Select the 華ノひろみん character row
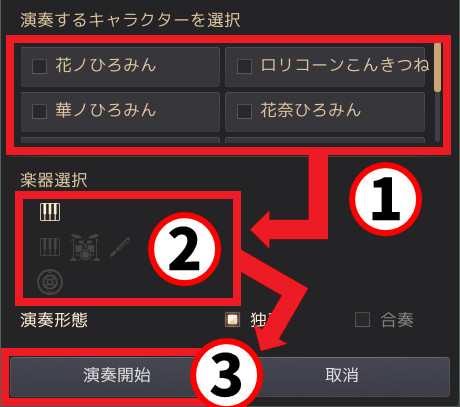Viewport: 460px width, 407px height. point(120,112)
